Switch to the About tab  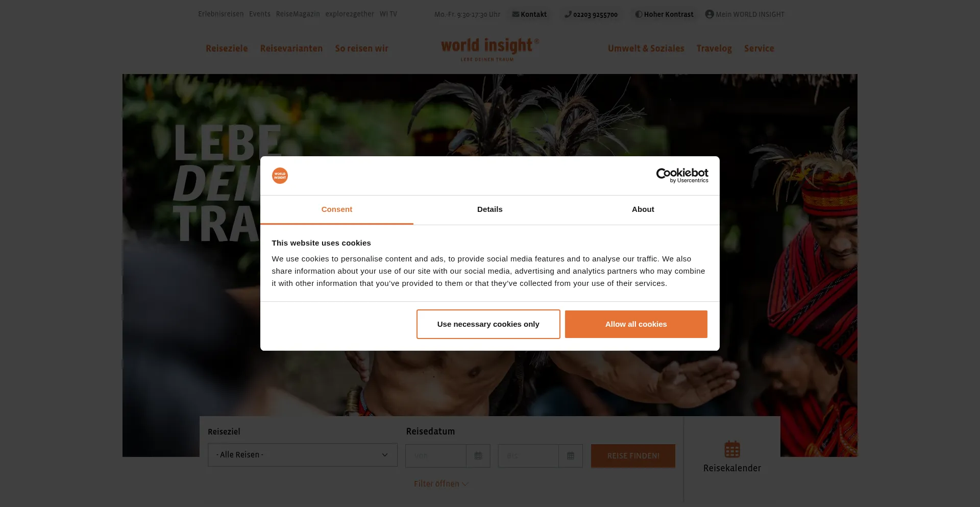pos(643,209)
